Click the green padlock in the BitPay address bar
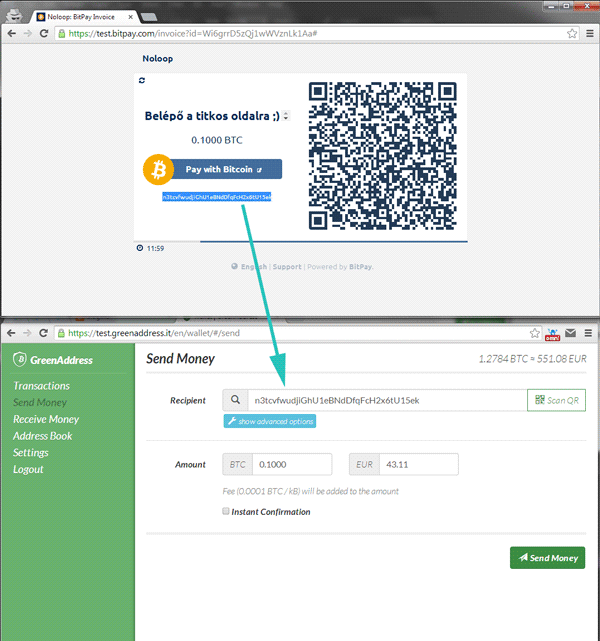The height and width of the screenshot is (641, 600). (61, 34)
